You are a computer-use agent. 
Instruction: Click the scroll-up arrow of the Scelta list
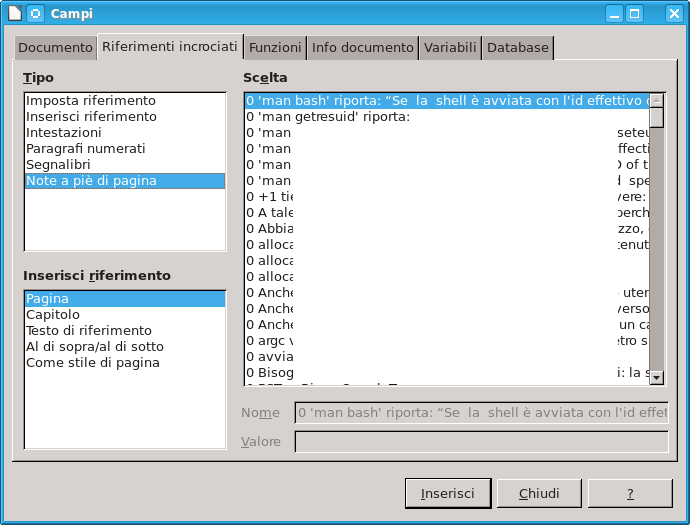pyautogui.click(x=657, y=100)
